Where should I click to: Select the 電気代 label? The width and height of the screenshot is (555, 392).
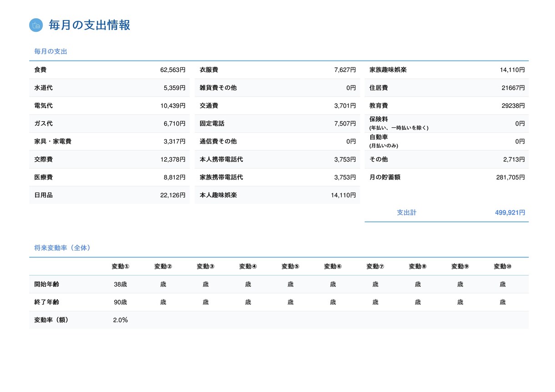(x=43, y=106)
